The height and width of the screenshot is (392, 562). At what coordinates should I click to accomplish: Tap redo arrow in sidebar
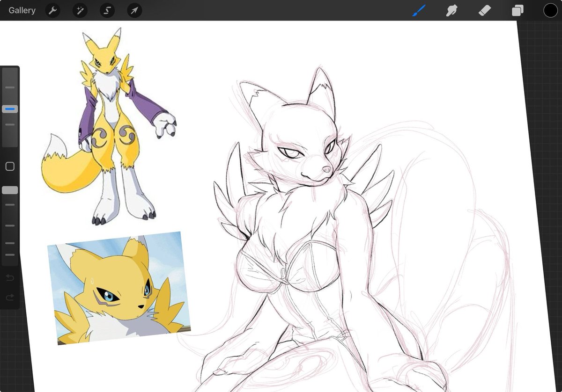9,297
